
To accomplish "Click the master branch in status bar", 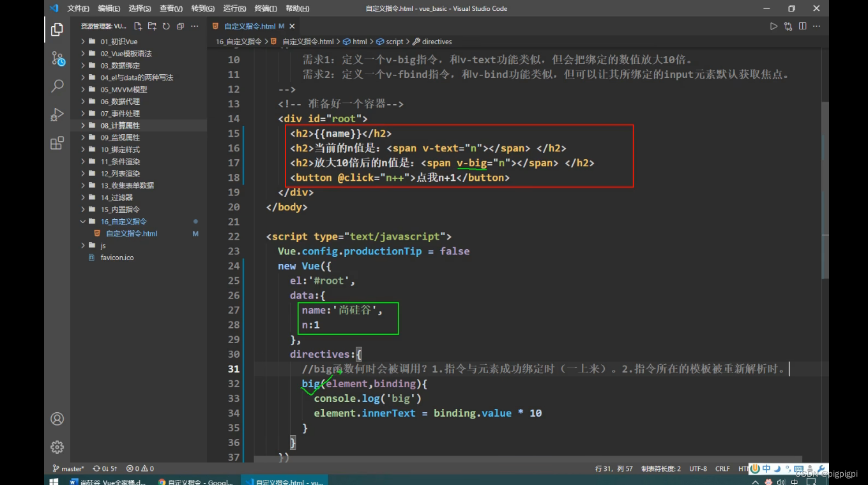I will (68, 468).
